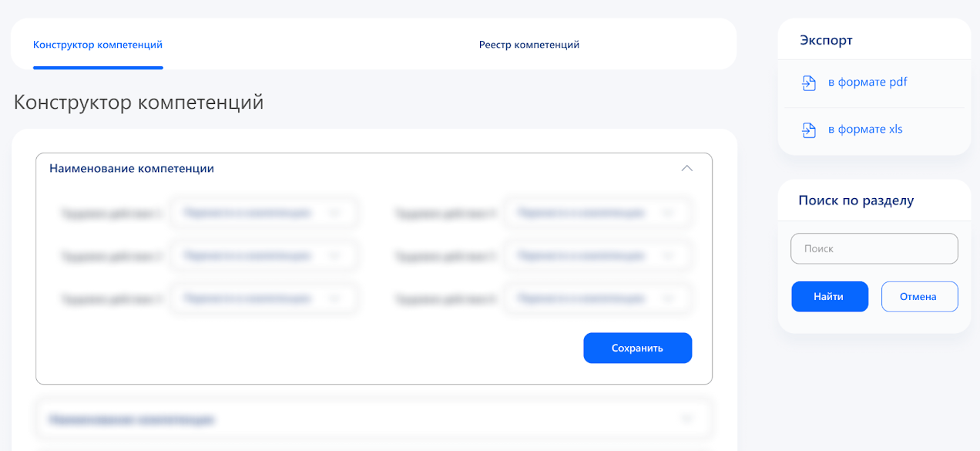The height and width of the screenshot is (451, 980).
Task: Collapse the open 'Наименование компетенции' panel chevron
Action: (x=687, y=168)
